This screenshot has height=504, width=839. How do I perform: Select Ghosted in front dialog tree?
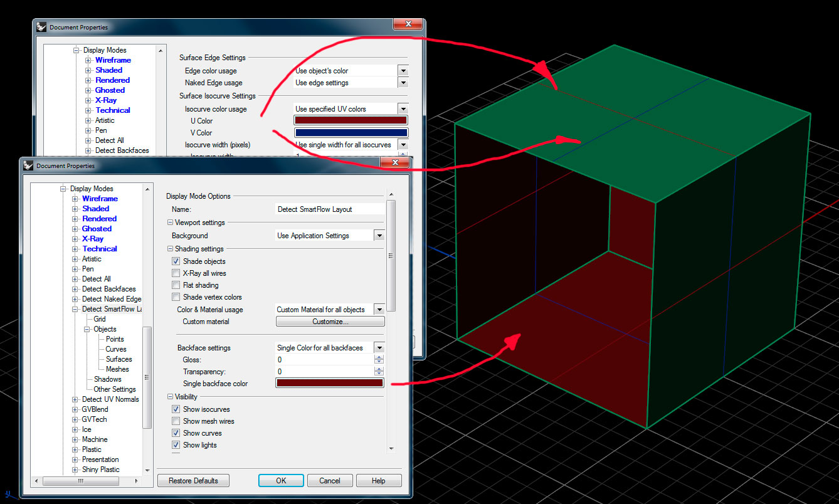tap(97, 229)
